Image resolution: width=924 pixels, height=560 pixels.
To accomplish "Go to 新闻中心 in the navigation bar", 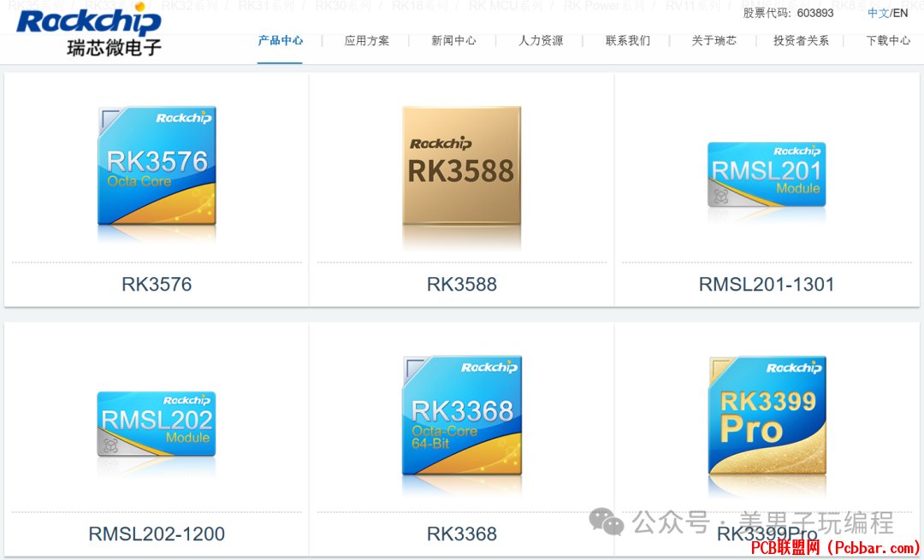I will [x=453, y=41].
